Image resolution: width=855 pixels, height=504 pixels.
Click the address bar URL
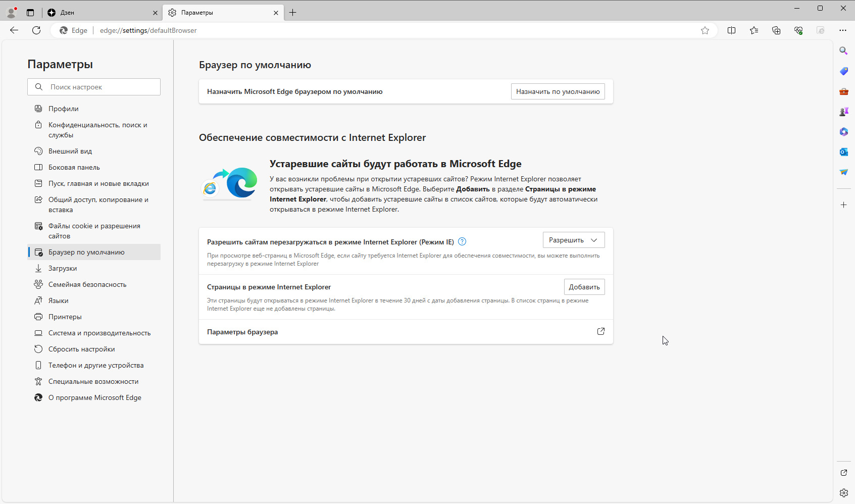(148, 30)
